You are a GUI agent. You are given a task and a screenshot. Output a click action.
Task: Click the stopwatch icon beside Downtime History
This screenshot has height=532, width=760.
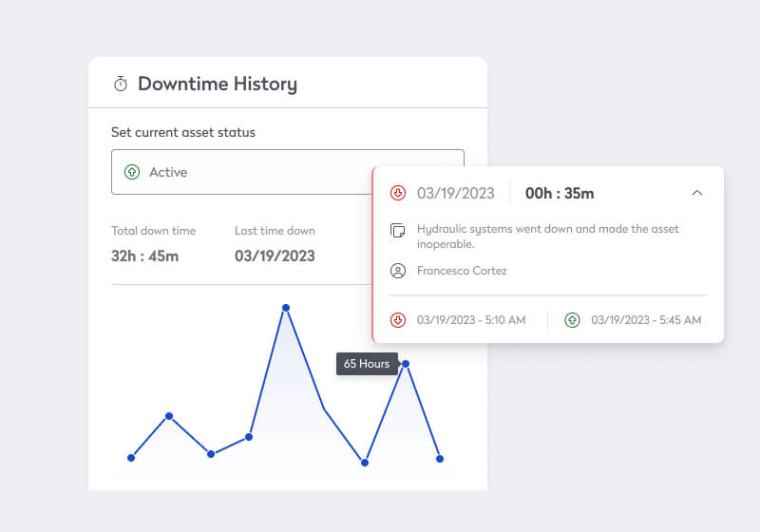[x=120, y=85]
